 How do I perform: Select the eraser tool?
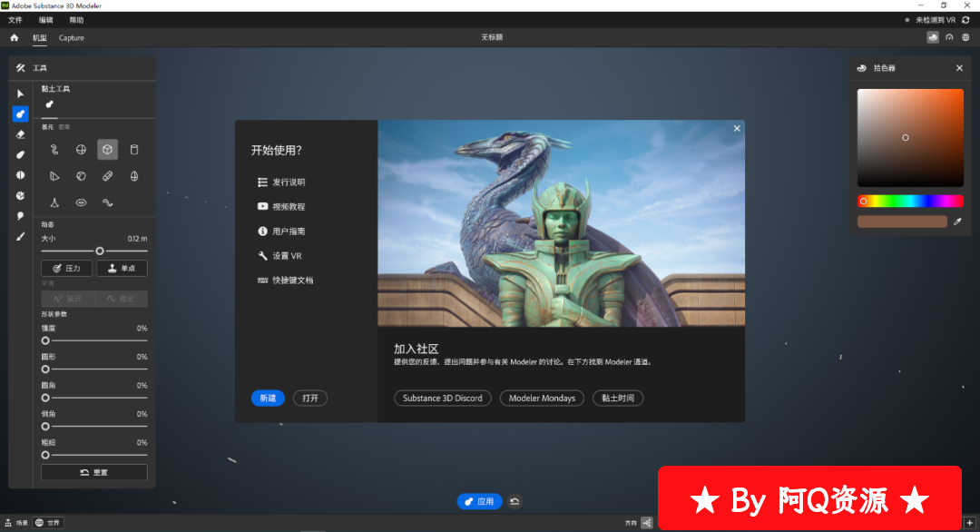pyautogui.click(x=20, y=134)
